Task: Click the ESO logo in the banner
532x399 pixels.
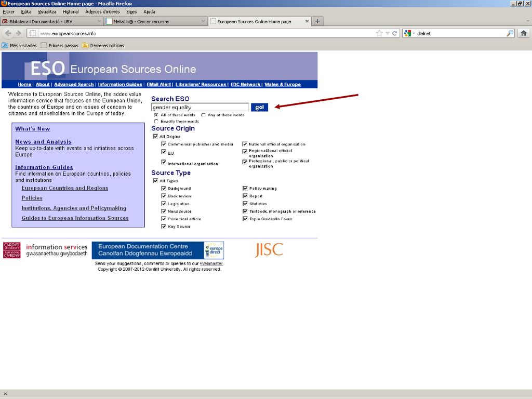Action: [47, 69]
